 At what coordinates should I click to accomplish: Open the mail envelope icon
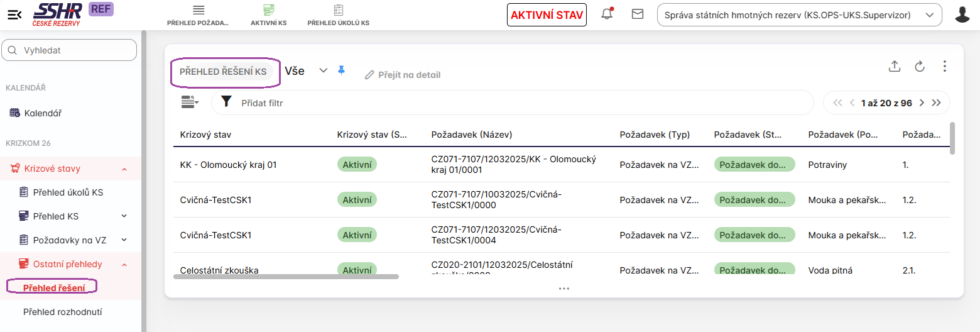638,14
